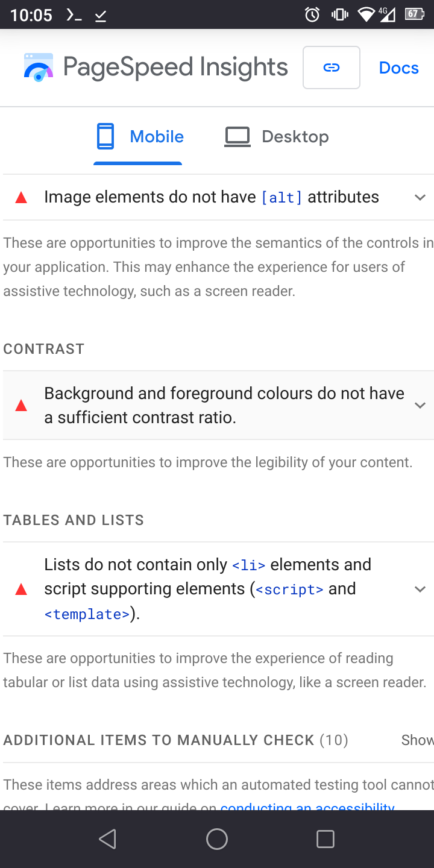Tap the terminal prompt icon in status bar

pyautogui.click(x=74, y=15)
